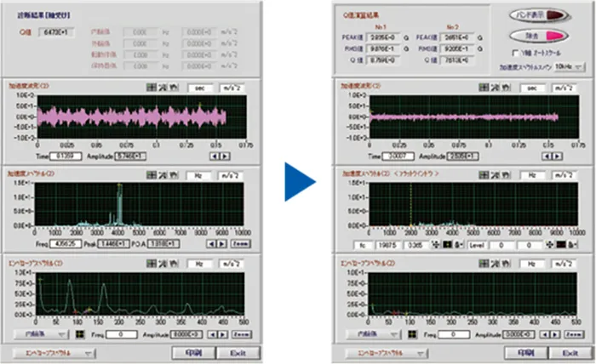Click the left panel Exit button
The width and height of the screenshot is (596, 364).
tap(237, 351)
